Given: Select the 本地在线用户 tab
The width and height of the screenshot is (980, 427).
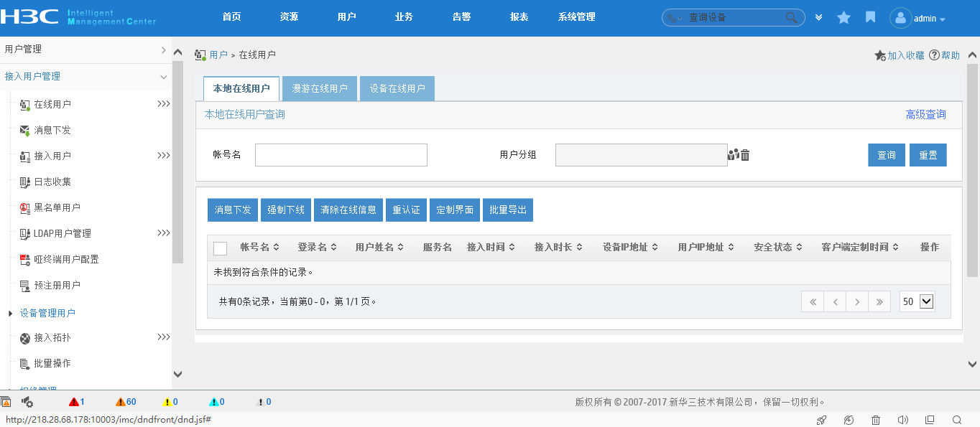Looking at the screenshot, I should point(241,88).
